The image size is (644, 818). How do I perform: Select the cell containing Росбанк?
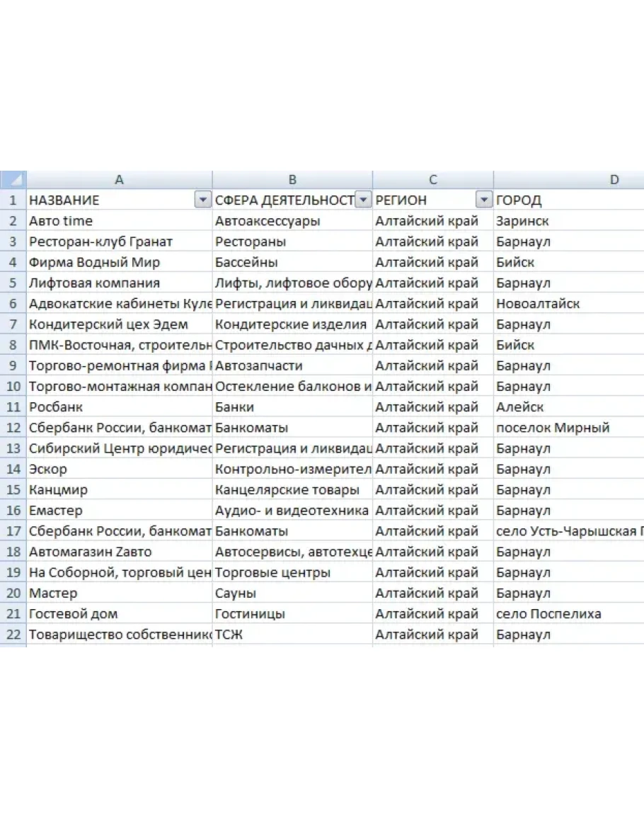point(119,407)
